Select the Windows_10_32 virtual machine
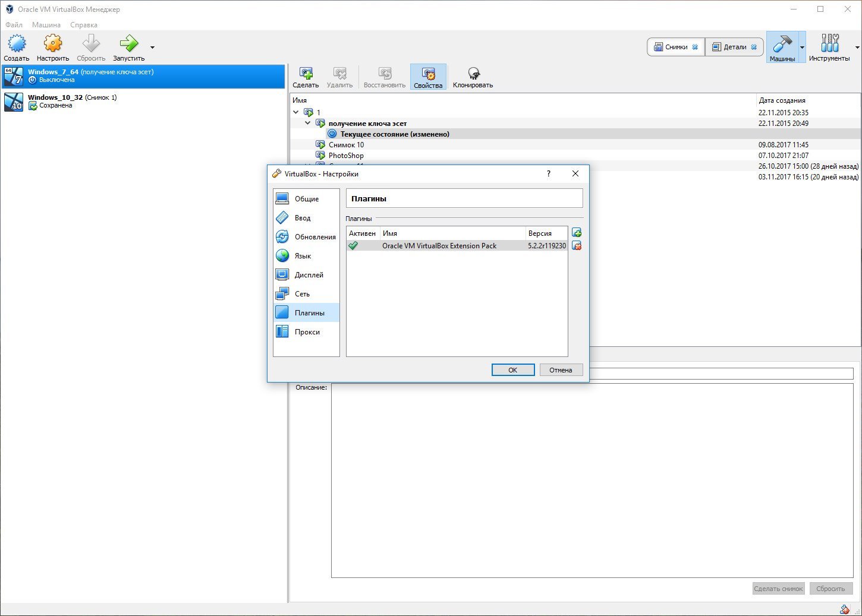862x616 pixels. pyautogui.click(x=143, y=102)
